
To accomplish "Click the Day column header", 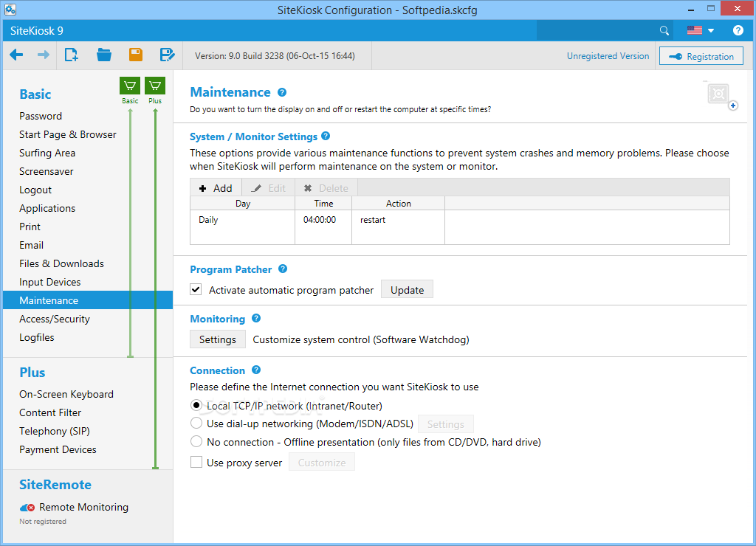I will point(242,204).
